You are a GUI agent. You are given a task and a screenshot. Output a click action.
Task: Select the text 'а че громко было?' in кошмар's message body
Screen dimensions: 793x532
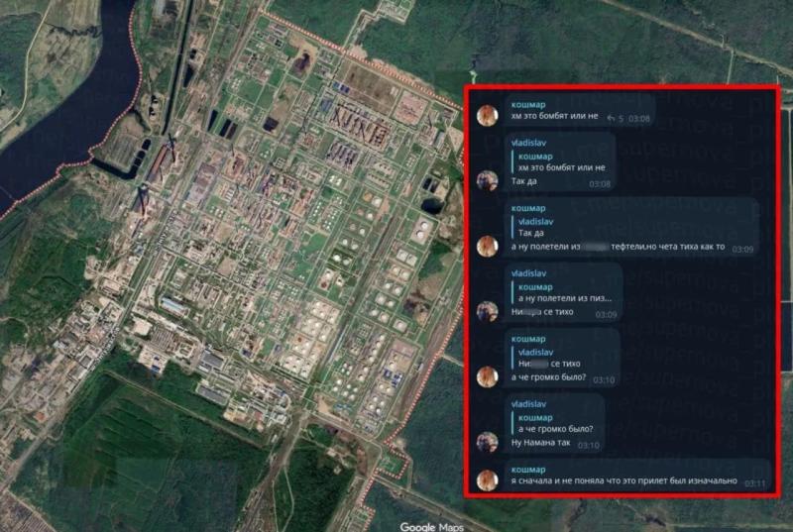(549, 377)
